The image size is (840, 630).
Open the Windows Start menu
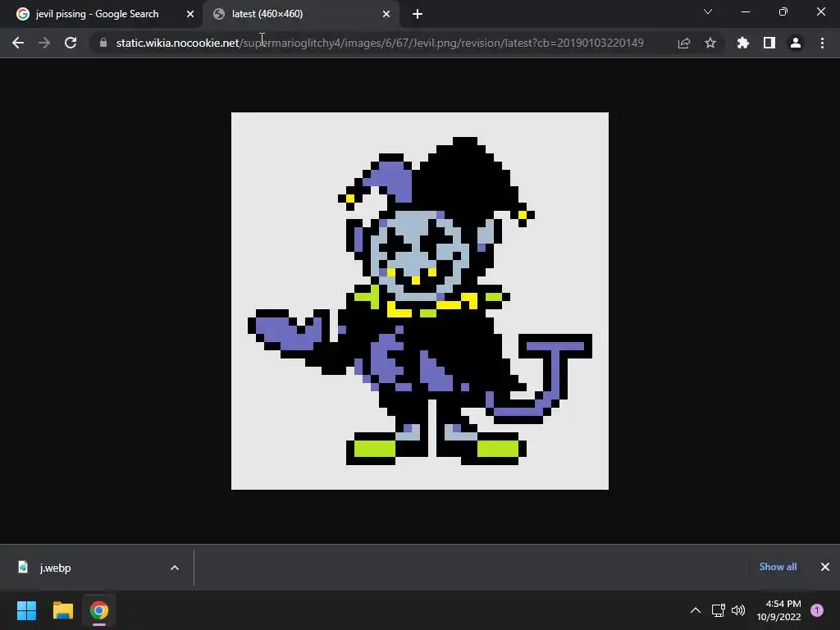tap(26, 610)
